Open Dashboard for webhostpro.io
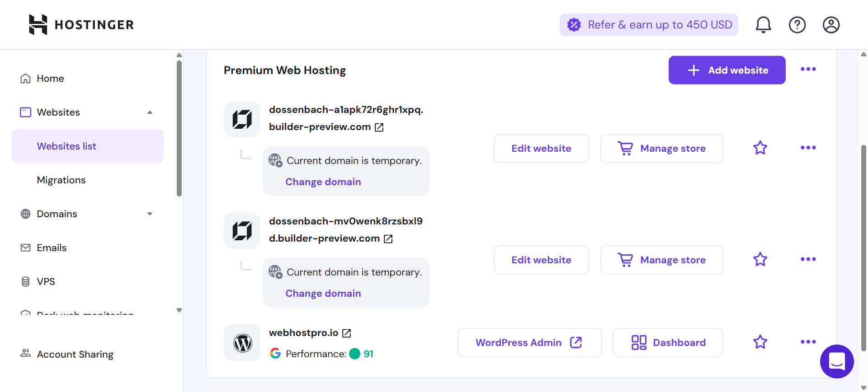 pyautogui.click(x=668, y=342)
